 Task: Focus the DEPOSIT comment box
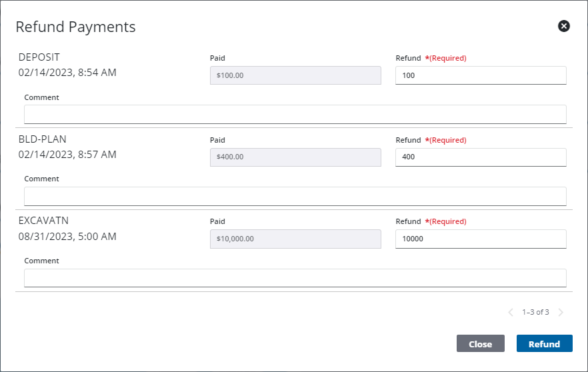coord(295,114)
